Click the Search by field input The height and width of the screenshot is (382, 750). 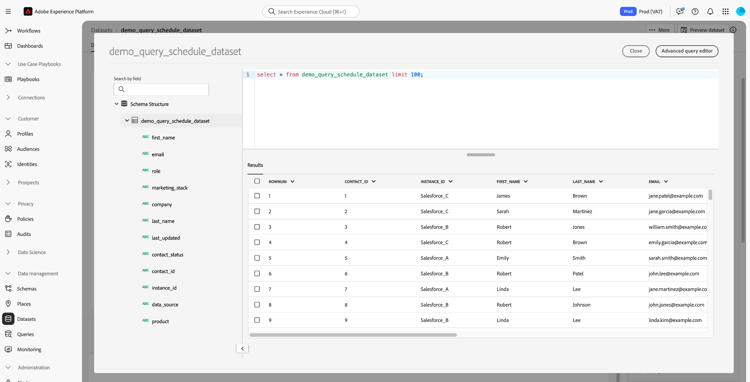pos(161,89)
